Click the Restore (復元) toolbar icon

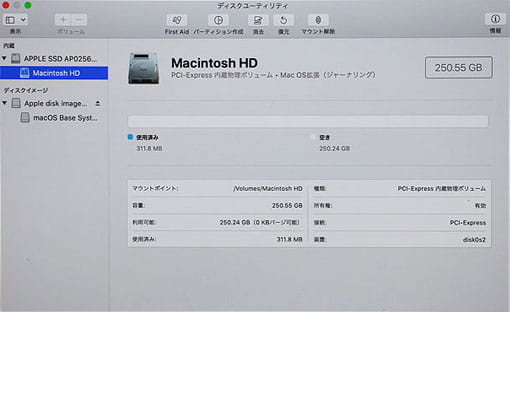pos(283,20)
